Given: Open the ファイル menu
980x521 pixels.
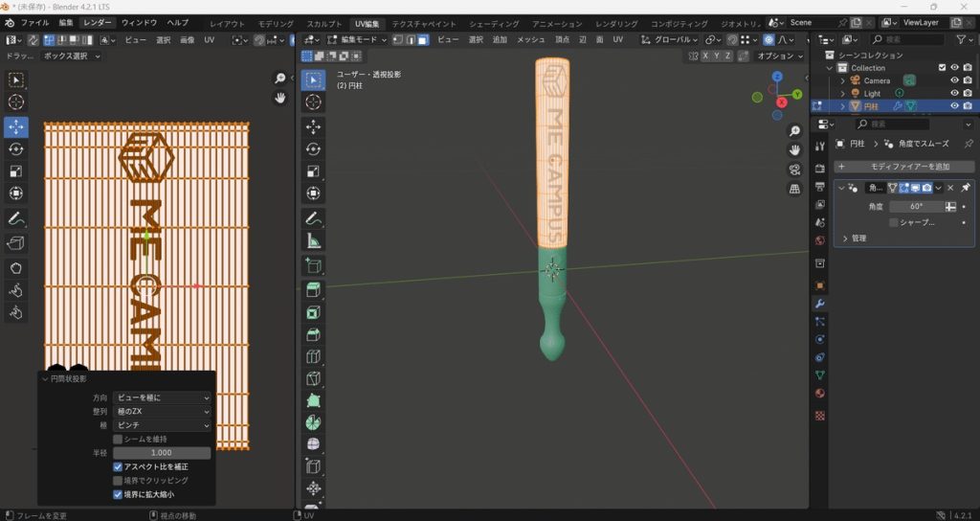Looking at the screenshot, I should click(x=35, y=23).
